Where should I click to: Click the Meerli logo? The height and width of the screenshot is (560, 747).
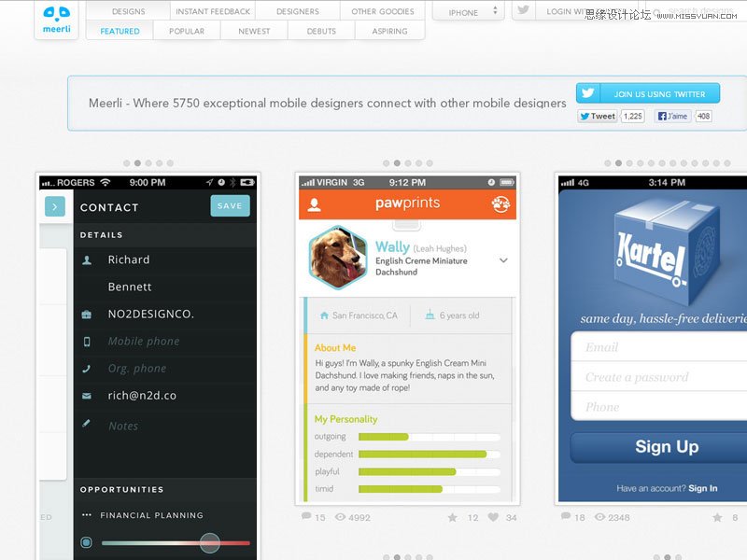pyautogui.click(x=57, y=20)
